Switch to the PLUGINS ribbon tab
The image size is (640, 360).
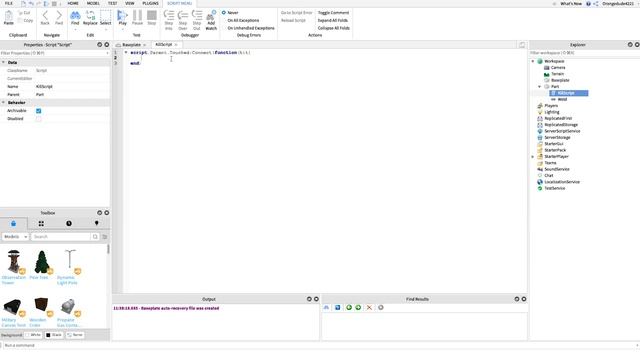point(150,3)
